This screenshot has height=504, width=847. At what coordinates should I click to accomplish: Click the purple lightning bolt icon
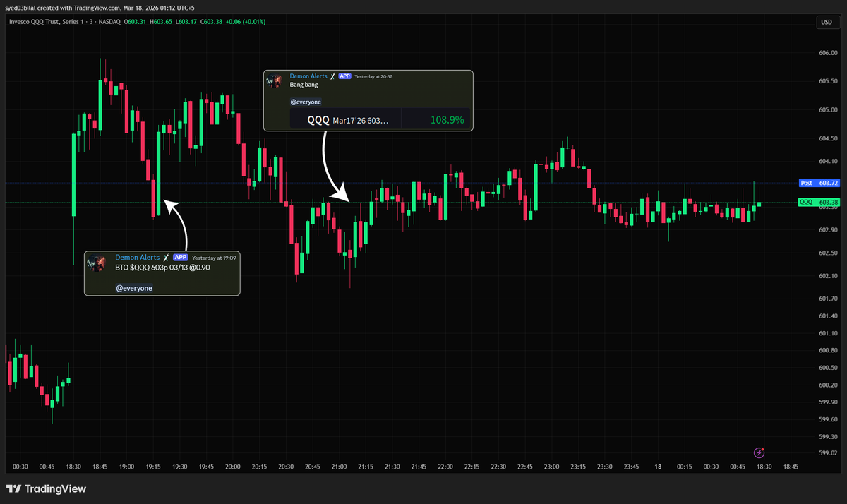pos(759,452)
